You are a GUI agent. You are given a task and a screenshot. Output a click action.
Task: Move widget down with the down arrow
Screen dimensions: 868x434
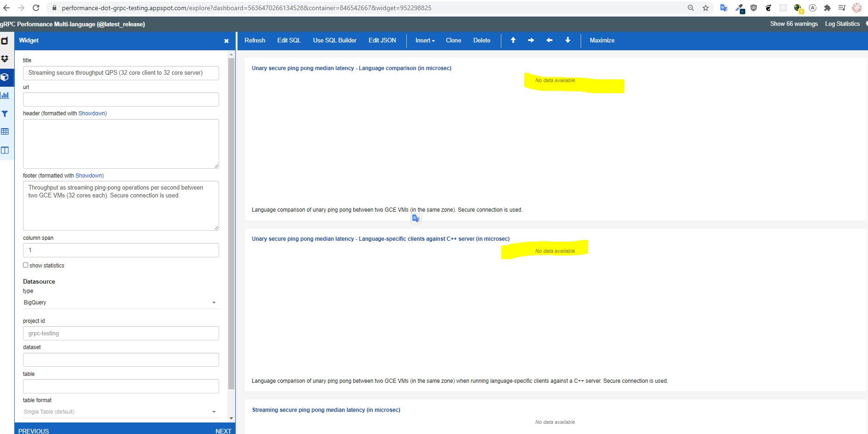click(568, 40)
